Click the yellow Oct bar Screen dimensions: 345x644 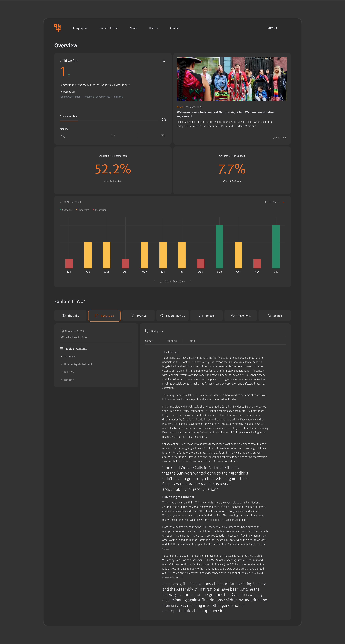pos(238,255)
